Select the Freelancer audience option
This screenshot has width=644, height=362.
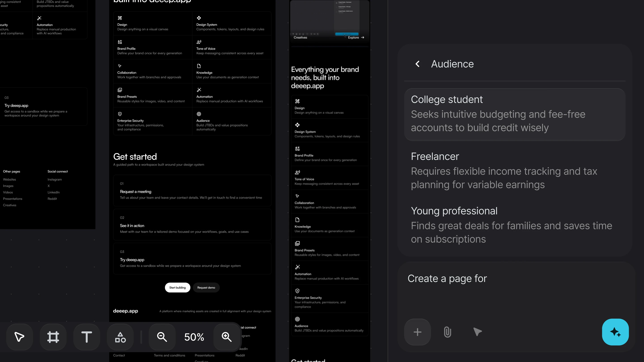click(515, 171)
